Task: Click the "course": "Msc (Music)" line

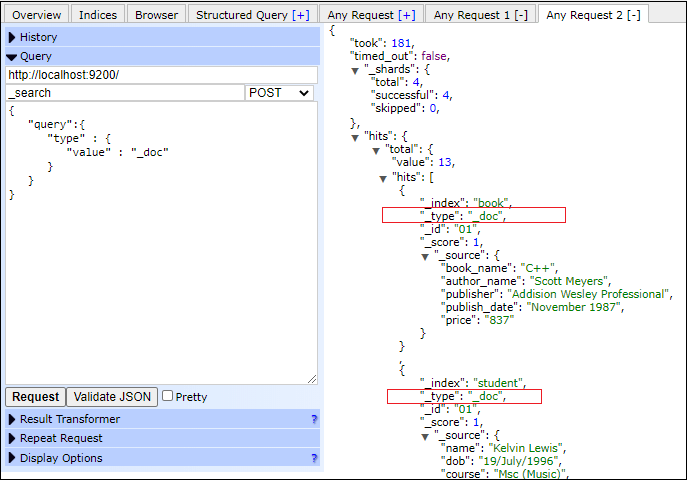Action: (x=505, y=474)
